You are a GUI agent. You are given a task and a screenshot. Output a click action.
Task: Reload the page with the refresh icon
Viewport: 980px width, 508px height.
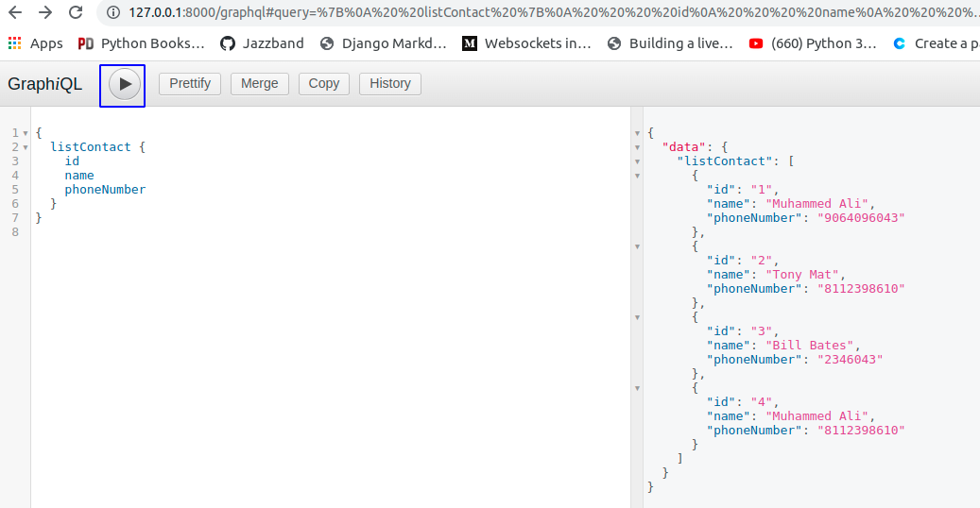pyautogui.click(x=77, y=13)
